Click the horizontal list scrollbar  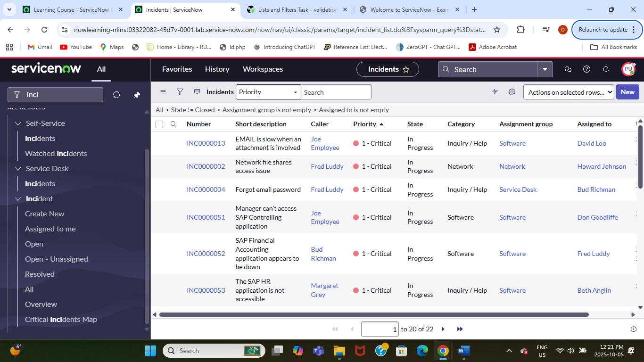coord(373,314)
